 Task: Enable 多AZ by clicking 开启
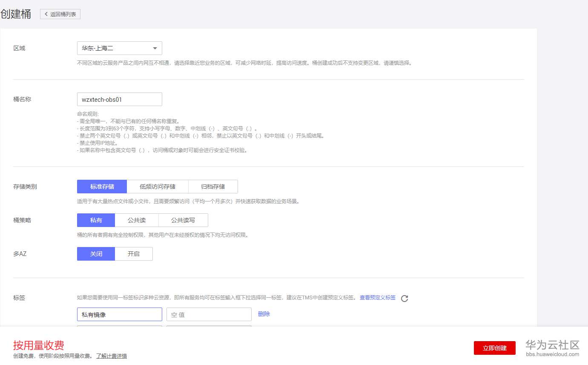[x=134, y=254]
